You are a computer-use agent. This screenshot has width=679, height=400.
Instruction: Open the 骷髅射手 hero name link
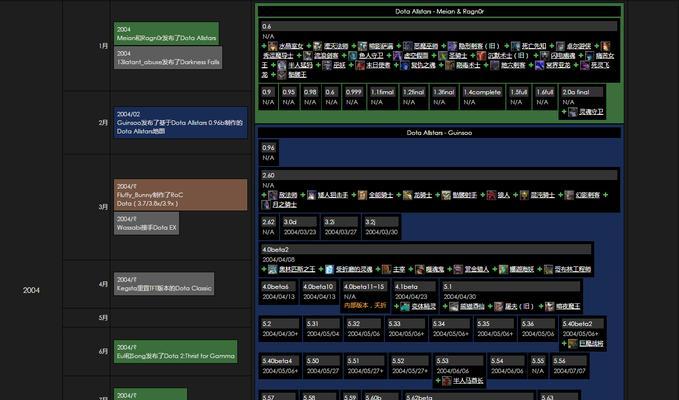tap(465, 195)
